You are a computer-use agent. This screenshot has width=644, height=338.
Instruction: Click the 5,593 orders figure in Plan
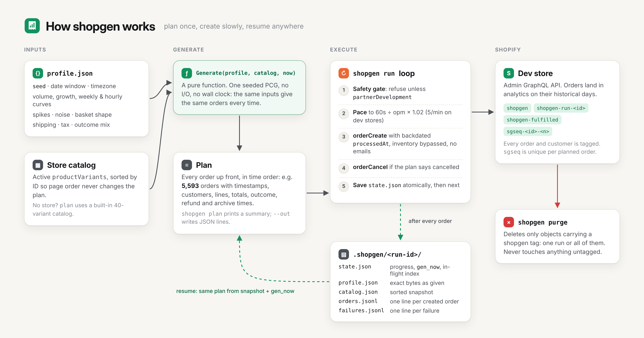(190, 186)
